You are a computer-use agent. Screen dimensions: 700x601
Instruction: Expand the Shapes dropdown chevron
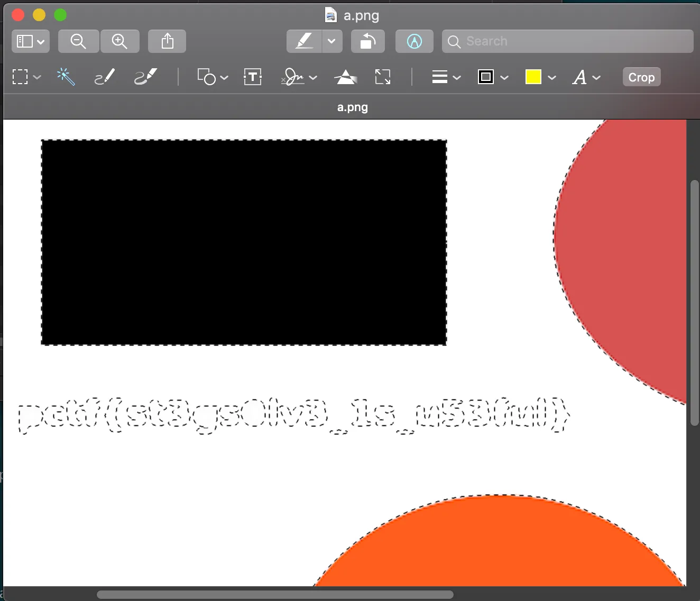pyautogui.click(x=224, y=77)
